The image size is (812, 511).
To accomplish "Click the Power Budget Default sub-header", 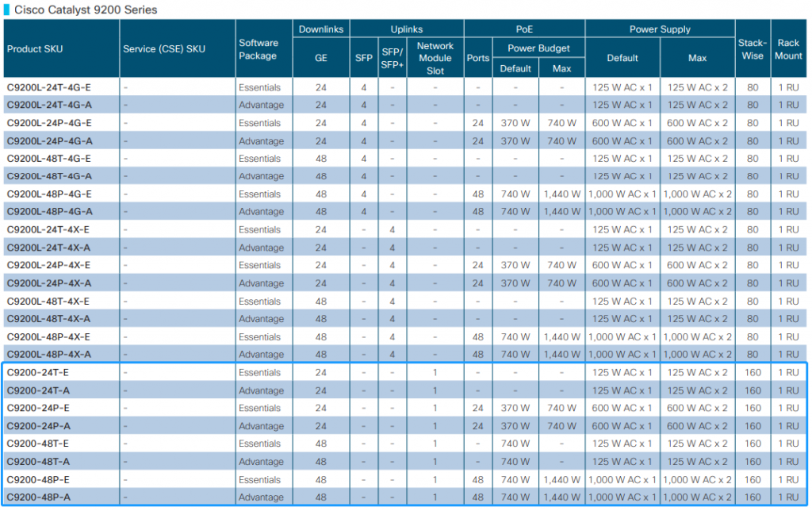I will point(515,68).
